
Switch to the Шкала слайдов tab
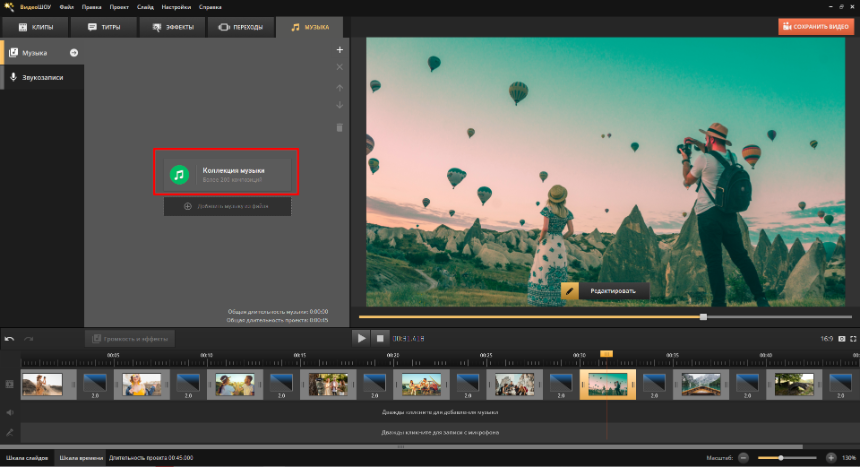[x=27, y=458]
